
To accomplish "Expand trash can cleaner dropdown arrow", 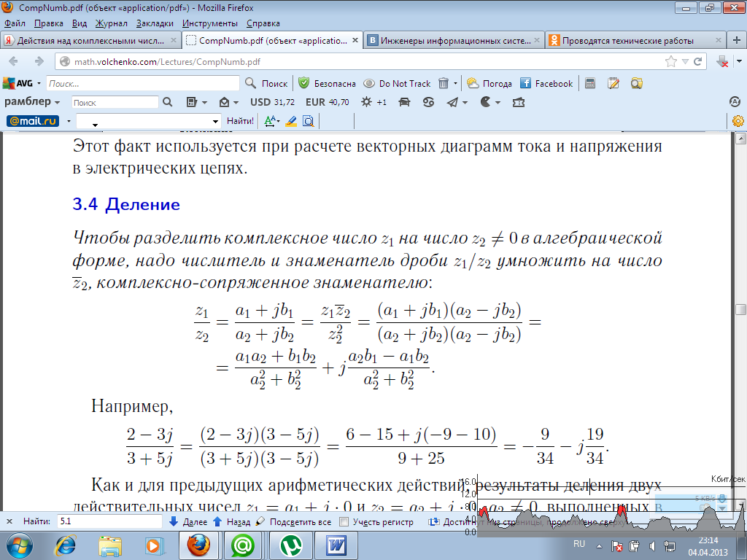I will click(455, 83).
